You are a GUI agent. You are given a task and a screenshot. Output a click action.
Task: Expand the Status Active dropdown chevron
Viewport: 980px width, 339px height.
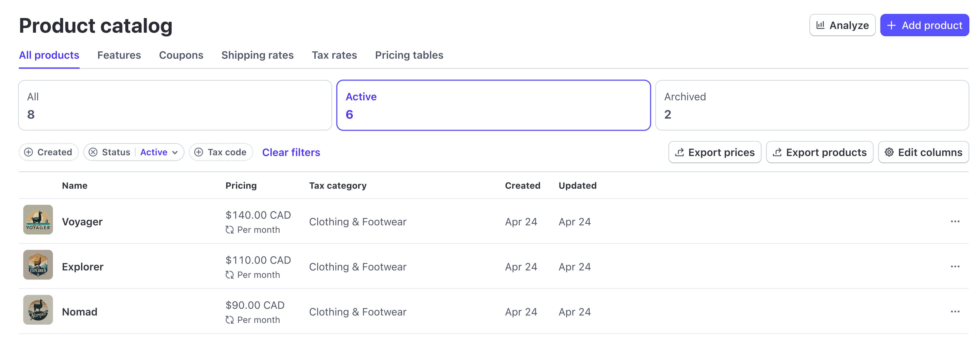[x=175, y=152]
